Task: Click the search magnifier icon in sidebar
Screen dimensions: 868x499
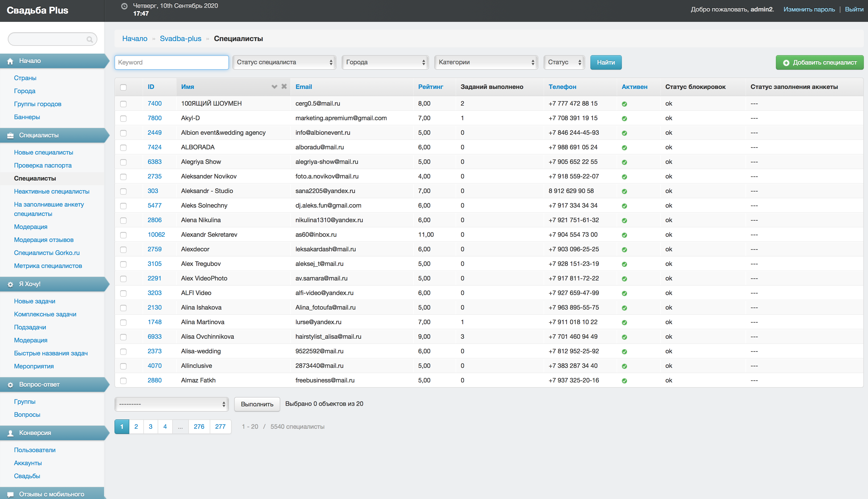Action: click(x=90, y=39)
